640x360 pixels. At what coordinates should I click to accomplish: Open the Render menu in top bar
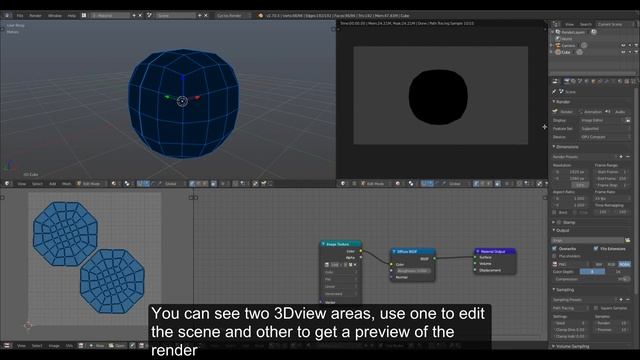click(x=36, y=16)
